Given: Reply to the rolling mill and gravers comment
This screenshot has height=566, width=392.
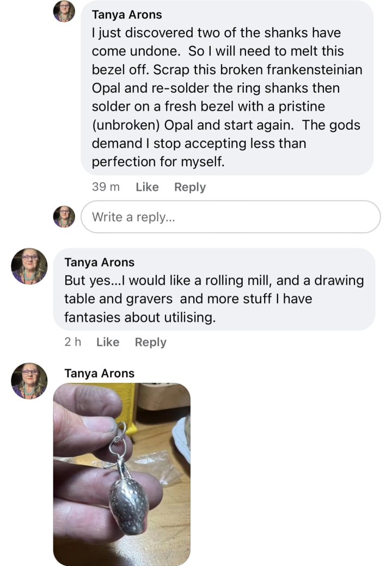Looking at the screenshot, I should tap(150, 342).
